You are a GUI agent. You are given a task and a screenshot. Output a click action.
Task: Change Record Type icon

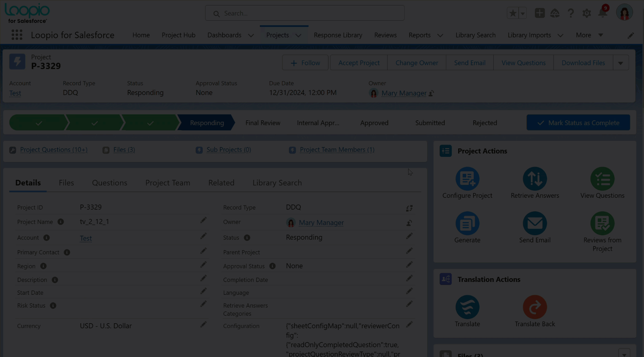[409, 208]
